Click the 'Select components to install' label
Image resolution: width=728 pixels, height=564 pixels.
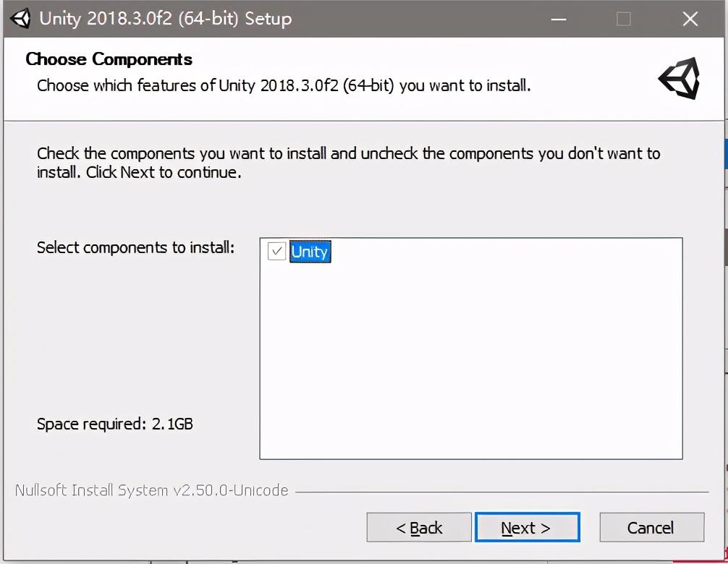[x=135, y=248]
